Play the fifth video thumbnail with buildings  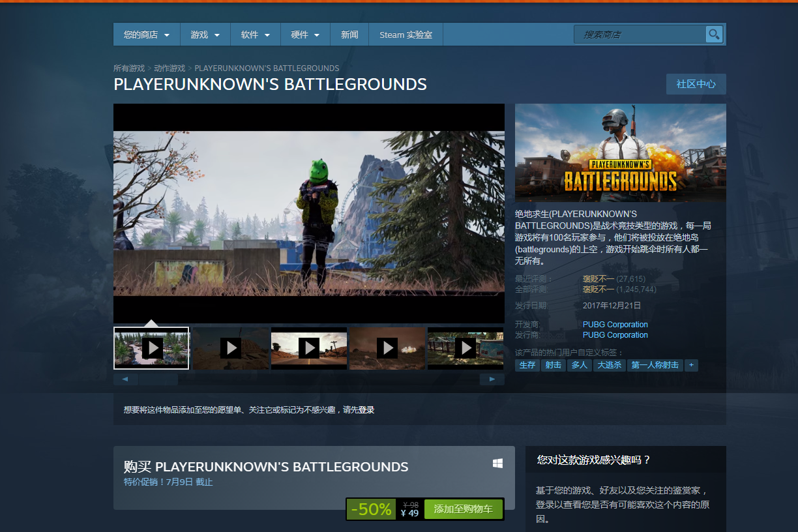465,348
